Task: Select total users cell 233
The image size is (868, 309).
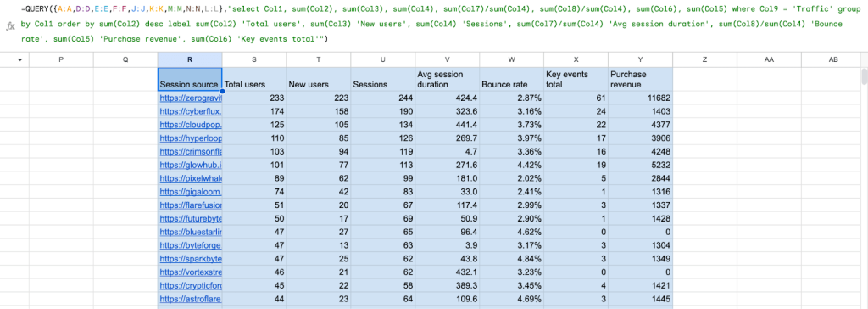Action: (254, 98)
